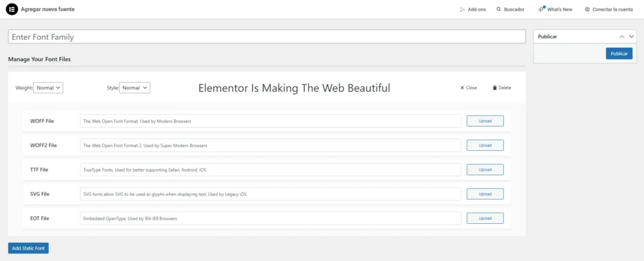Focus the Enter Font Family field
Screen dimensions: 644x261
point(267,37)
